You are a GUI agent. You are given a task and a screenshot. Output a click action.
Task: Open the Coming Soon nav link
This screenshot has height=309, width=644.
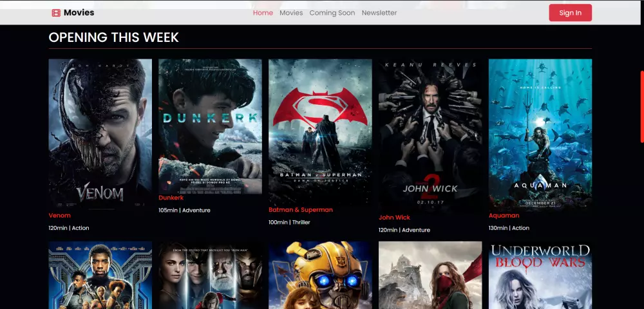pos(332,13)
